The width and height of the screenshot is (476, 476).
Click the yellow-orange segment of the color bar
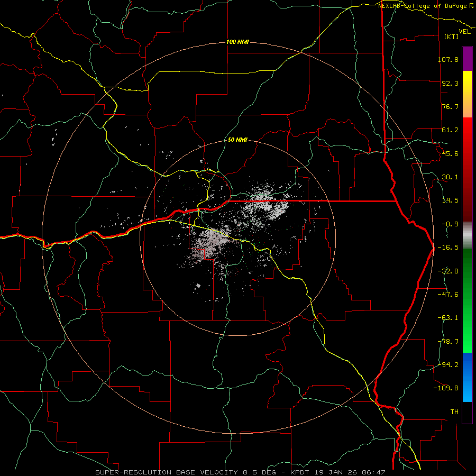coord(467,94)
